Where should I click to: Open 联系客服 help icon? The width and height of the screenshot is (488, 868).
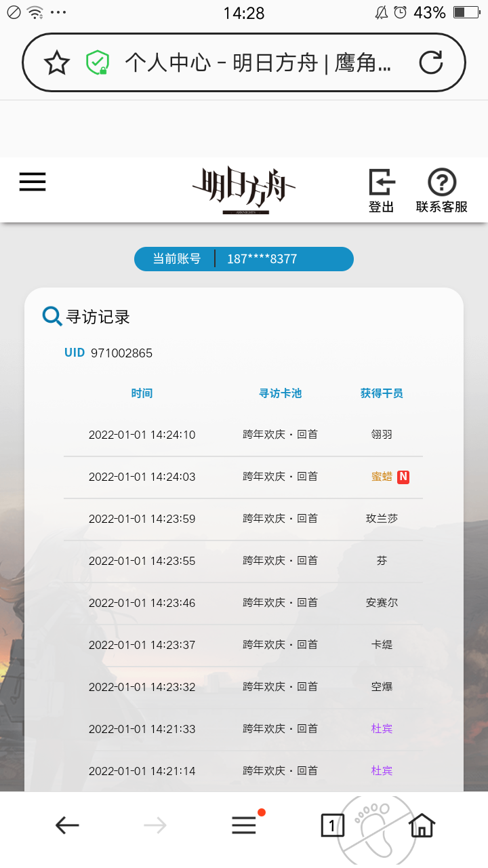click(x=442, y=191)
